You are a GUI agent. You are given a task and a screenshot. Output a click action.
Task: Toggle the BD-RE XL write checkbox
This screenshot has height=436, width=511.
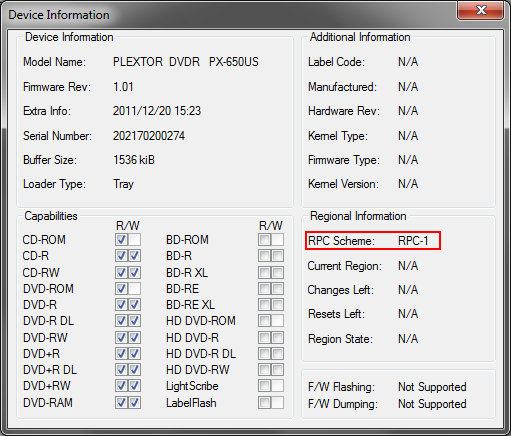(x=277, y=304)
